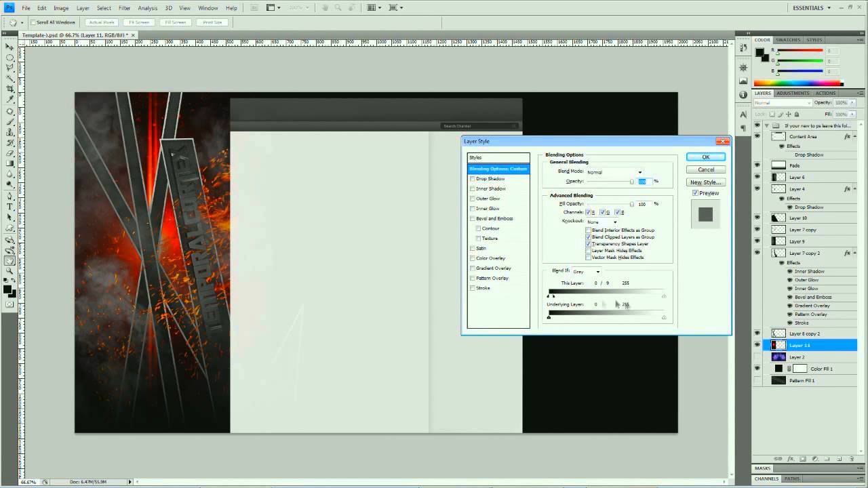Select the Gradient tool

coord(10,164)
